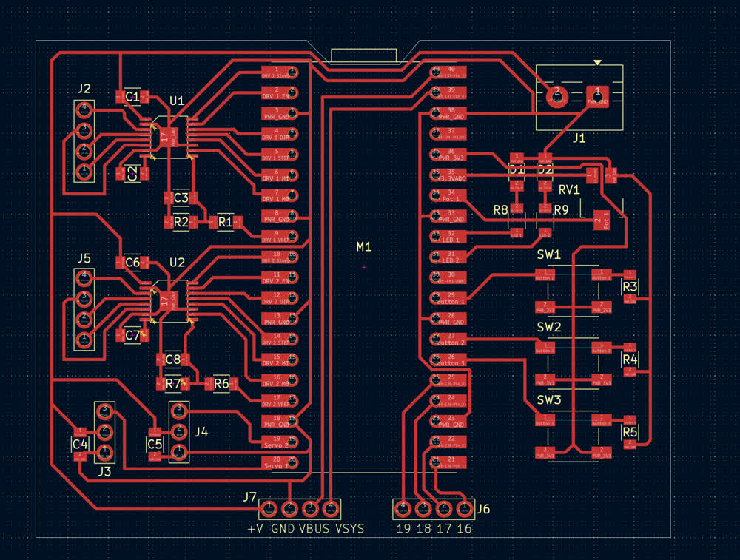This screenshot has width=740, height=560.
Task: Click the M1 reference label
Action: point(363,246)
